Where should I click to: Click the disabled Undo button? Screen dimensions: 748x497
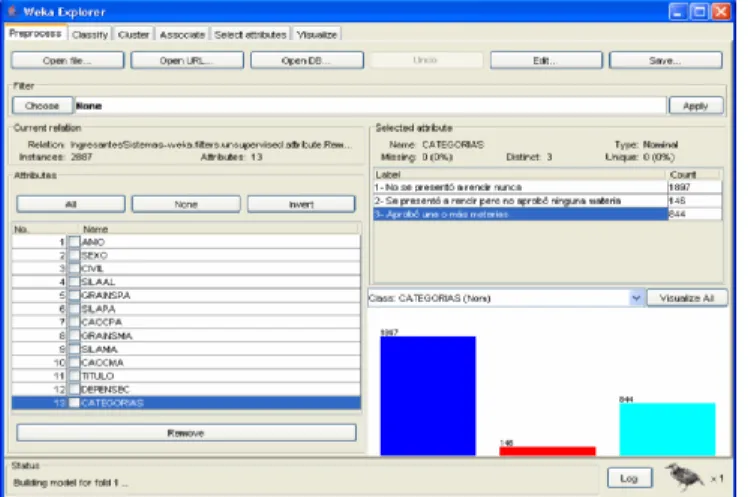426,60
